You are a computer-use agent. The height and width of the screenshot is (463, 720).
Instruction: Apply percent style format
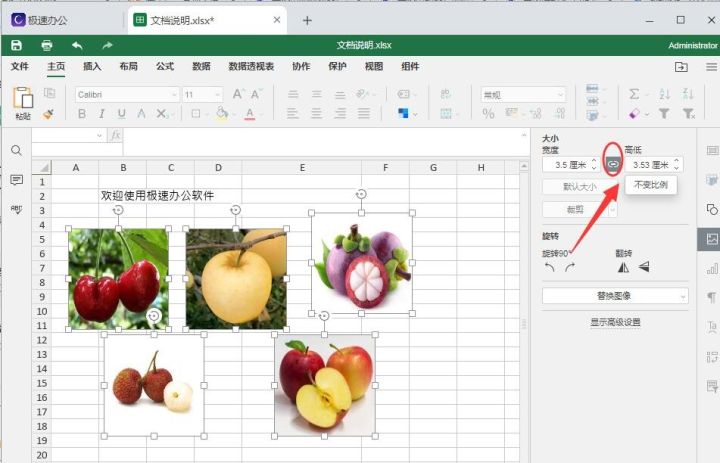pos(488,113)
